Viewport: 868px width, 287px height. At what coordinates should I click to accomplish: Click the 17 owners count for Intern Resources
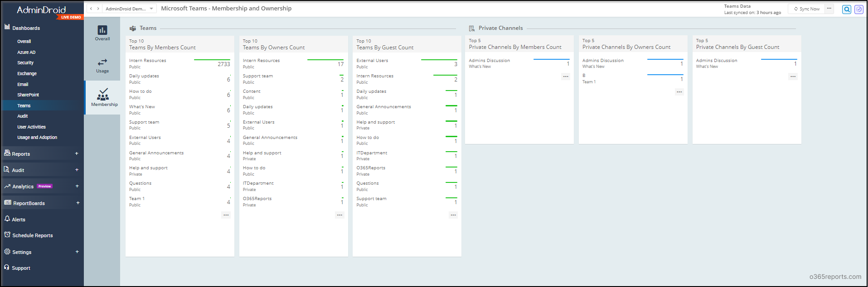[340, 64]
